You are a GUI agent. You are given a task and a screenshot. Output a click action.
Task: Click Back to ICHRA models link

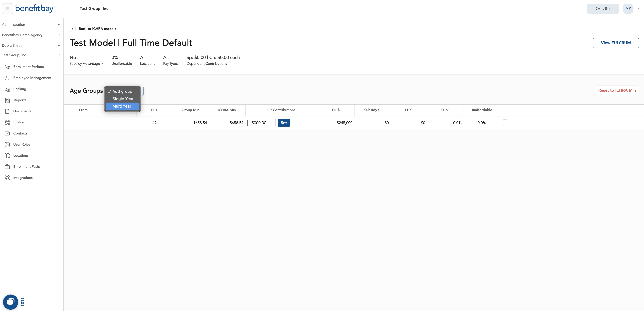tap(97, 29)
